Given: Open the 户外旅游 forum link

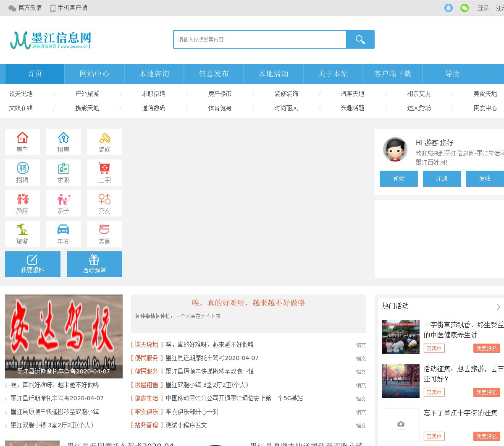Looking at the screenshot, I should [x=87, y=94].
